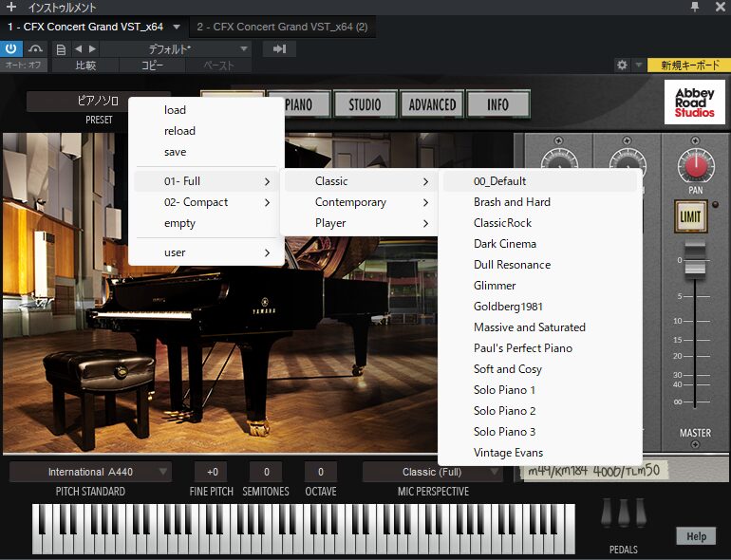The image size is (731, 560).
Task: Toggle オート: オフ automation mode
Action: click(24, 65)
